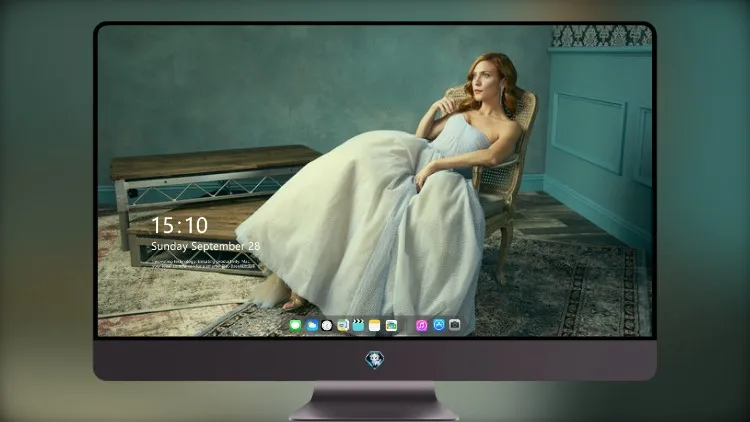750x422 pixels.
Task: Launch the Videos clapperboard app
Action: (x=358, y=325)
